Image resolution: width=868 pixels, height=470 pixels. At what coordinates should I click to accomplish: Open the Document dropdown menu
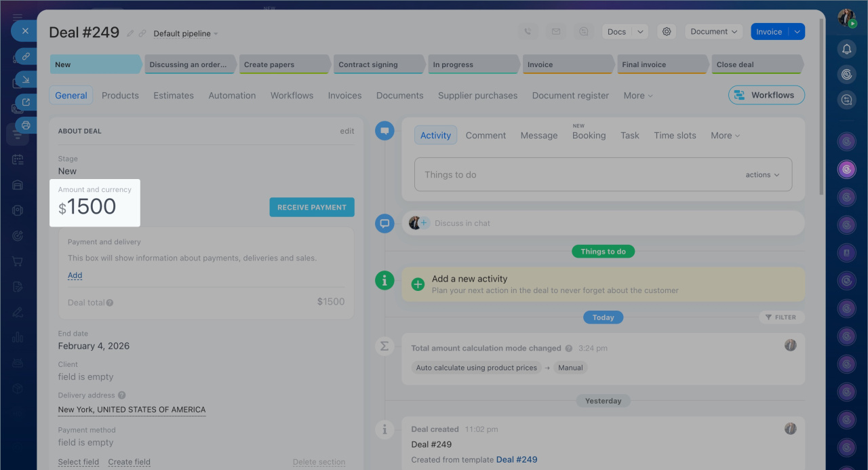[x=714, y=32]
